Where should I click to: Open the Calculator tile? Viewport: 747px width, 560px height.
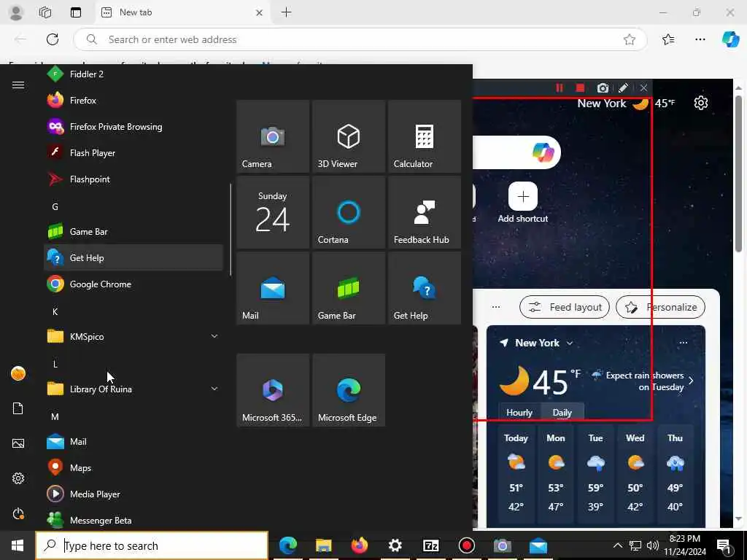(425, 136)
